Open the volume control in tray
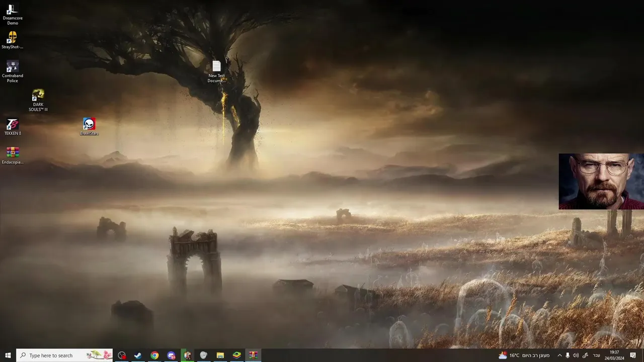Viewport: 644px width, 362px height. pos(576,355)
